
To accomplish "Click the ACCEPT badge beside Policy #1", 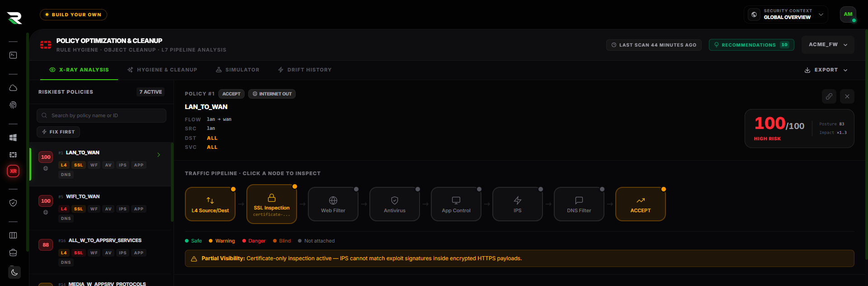I will click(x=231, y=94).
